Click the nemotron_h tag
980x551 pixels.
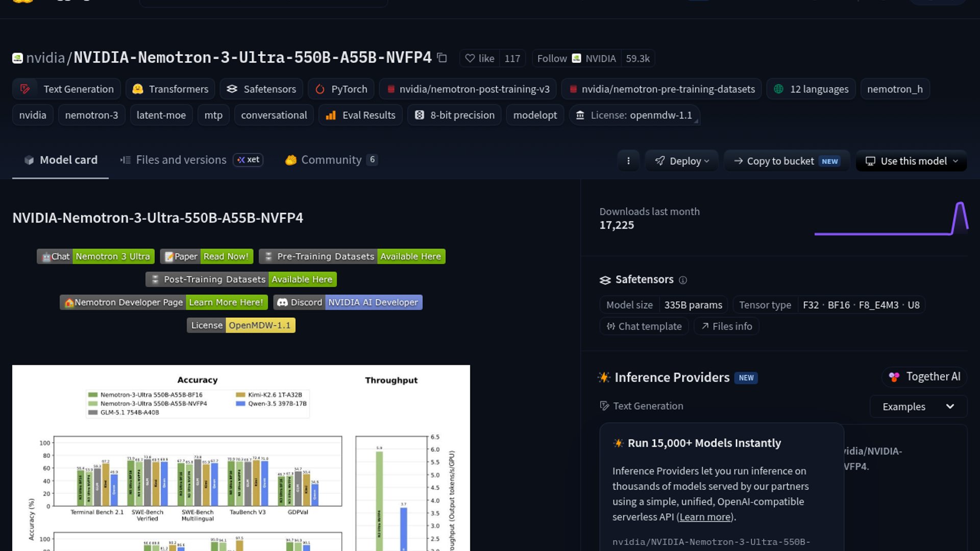pos(895,89)
